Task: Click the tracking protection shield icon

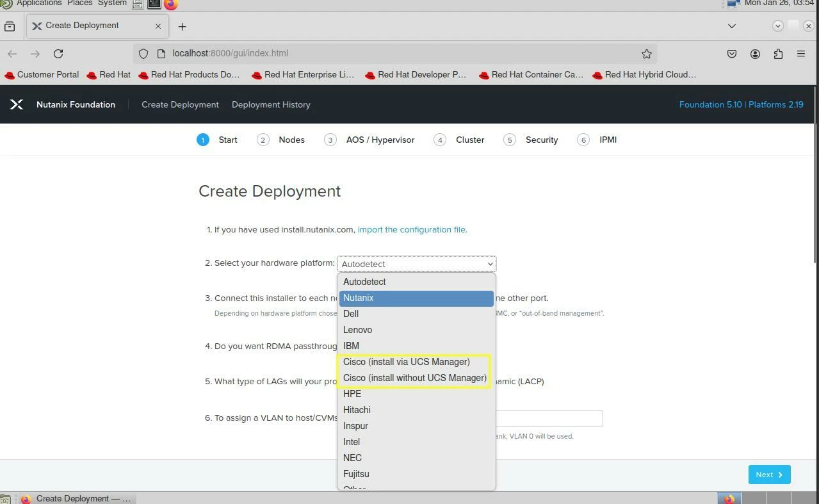Action: 143,54
